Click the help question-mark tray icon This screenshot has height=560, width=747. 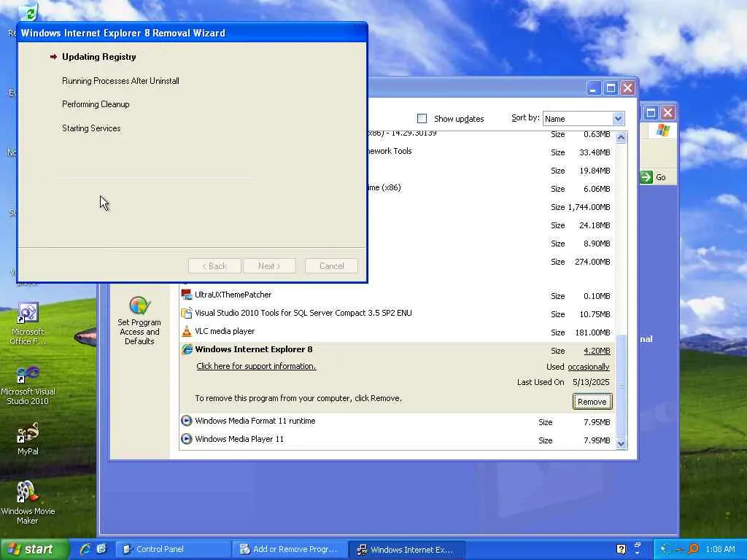[x=621, y=550]
